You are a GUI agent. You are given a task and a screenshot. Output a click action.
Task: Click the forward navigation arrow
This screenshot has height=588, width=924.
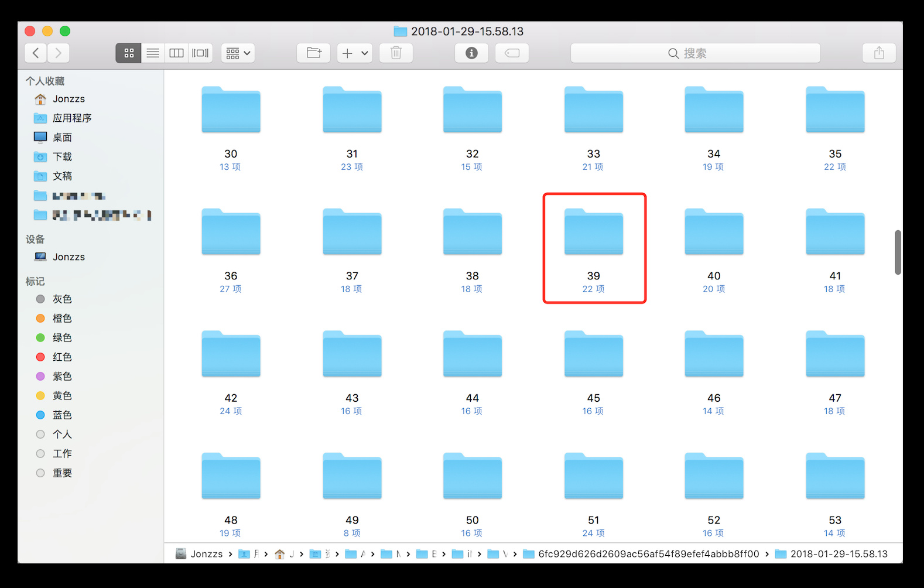(x=59, y=53)
